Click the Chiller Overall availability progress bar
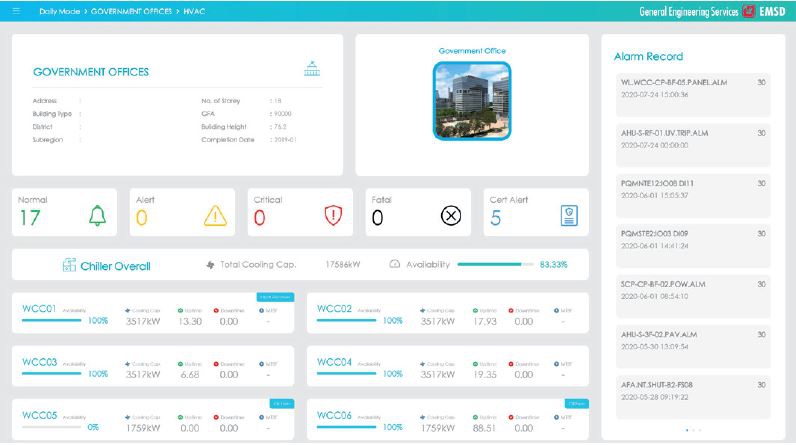Image resolution: width=796 pixels, height=445 pixels. [x=495, y=264]
